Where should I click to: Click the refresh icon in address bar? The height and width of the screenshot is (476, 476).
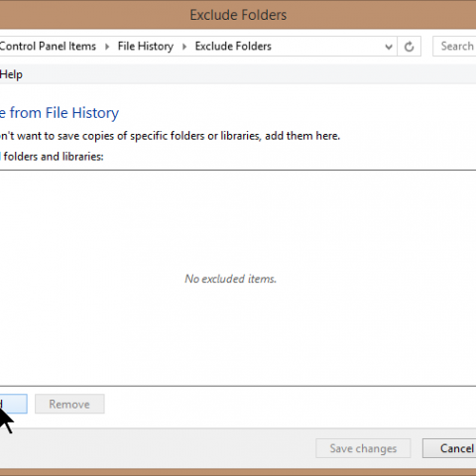pyautogui.click(x=410, y=47)
